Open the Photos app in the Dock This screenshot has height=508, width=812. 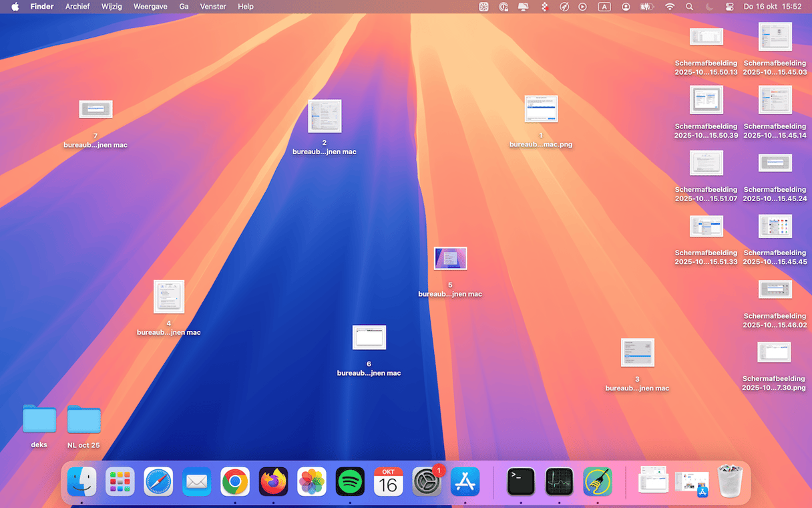tap(312, 482)
